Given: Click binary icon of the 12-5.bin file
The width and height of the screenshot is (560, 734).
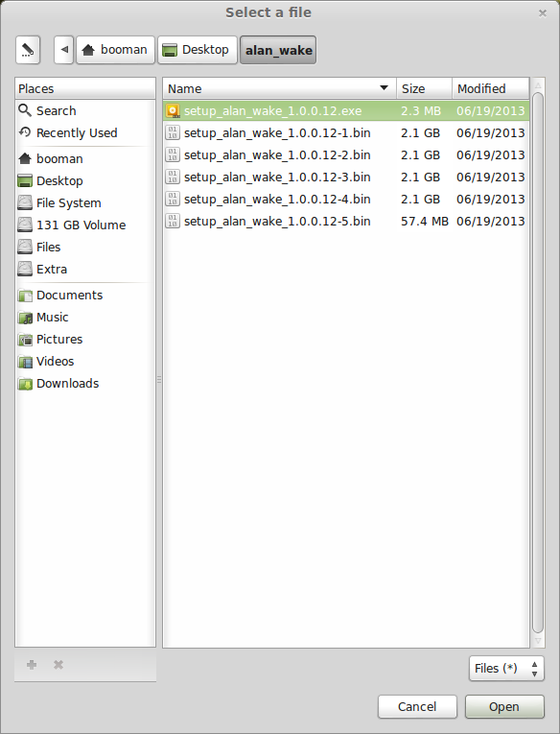Looking at the screenshot, I should [x=173, y=221].
